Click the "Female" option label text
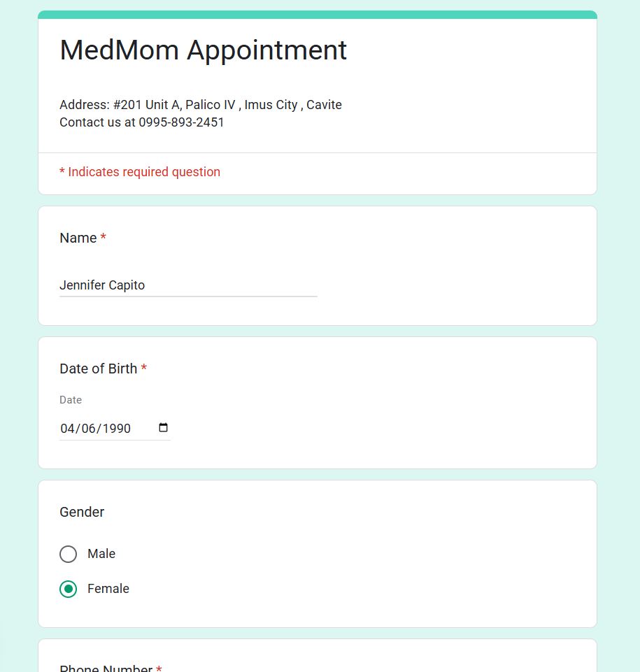This screenshot has width=640, height=672. pyautogui.click(x=108, y=589)
